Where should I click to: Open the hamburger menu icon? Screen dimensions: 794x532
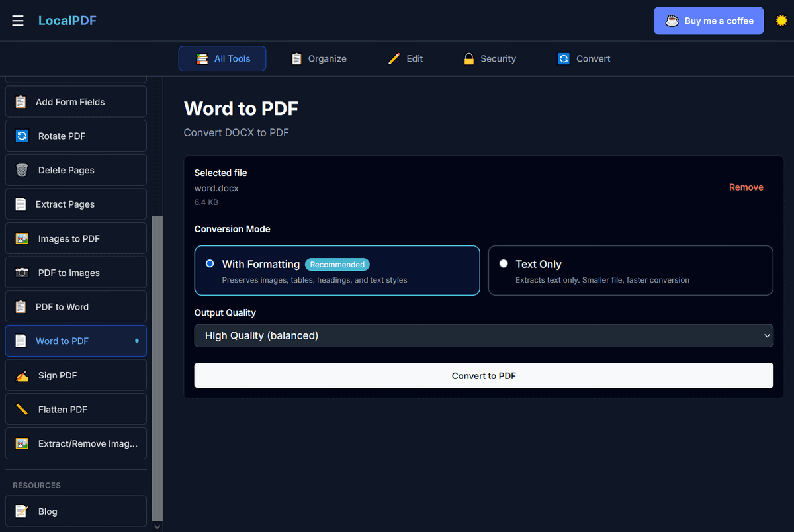point(18,21)
